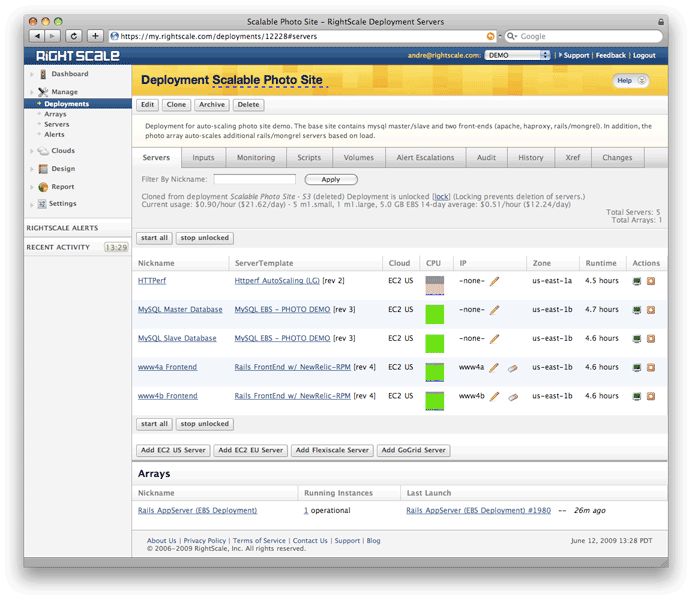Image resolution: width=692 pixels, height=600 pixels.
Task: Expand the Settings section arrow
Action: coord(32,205)
